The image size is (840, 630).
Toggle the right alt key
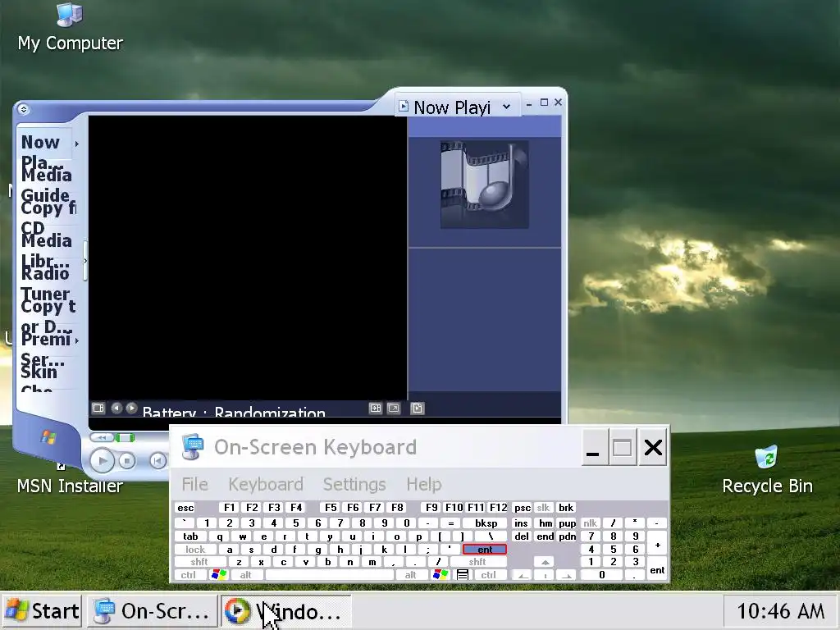pos(411,575)
